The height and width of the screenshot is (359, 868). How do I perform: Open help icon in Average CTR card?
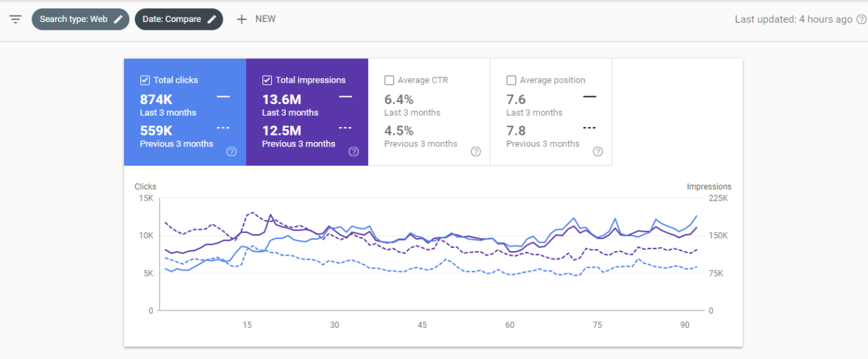click(x=476, y=152)
